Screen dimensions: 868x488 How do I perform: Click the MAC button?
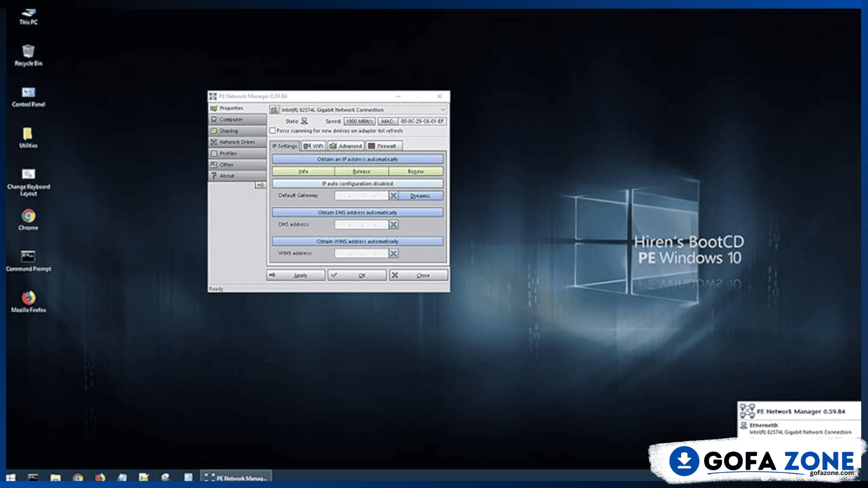click(387, 121)
